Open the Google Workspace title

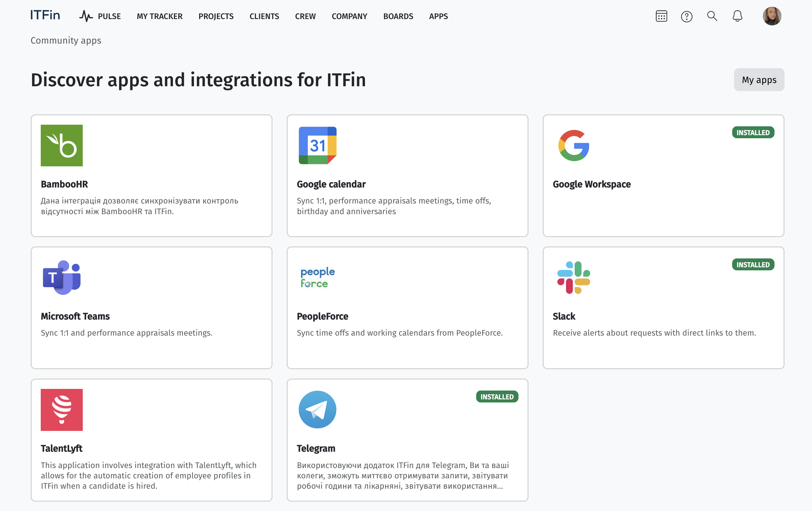[592, 184]
